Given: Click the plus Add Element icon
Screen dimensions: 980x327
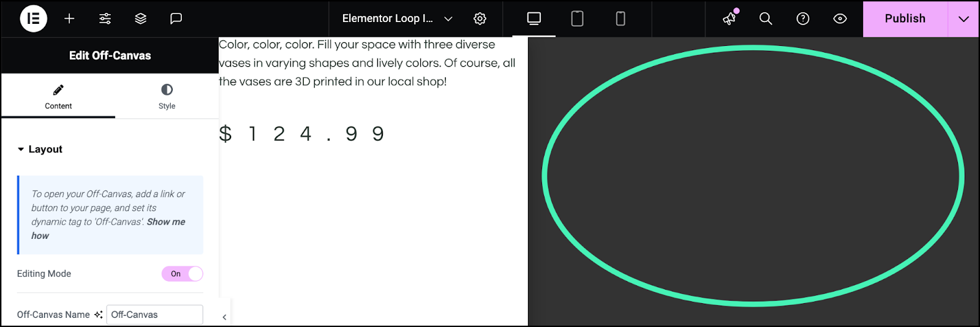Looking at the screenshot, I should tap(69, 18).
